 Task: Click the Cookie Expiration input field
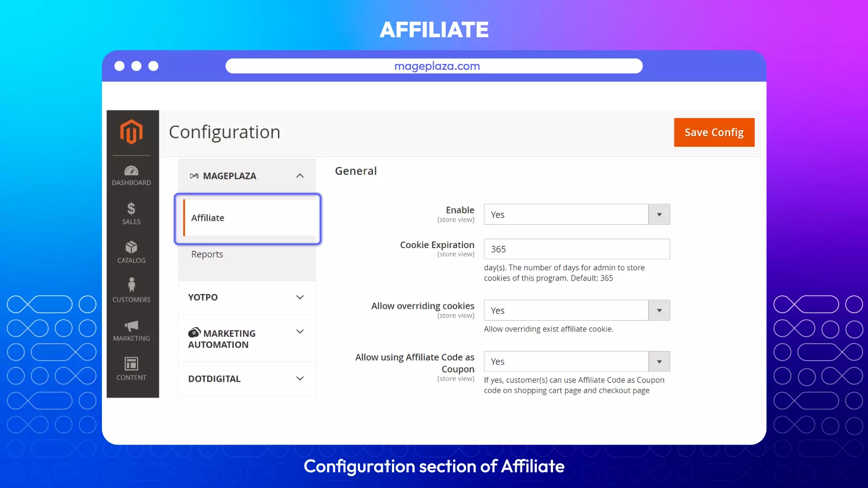pyautogui.click(x=577, y=249)
